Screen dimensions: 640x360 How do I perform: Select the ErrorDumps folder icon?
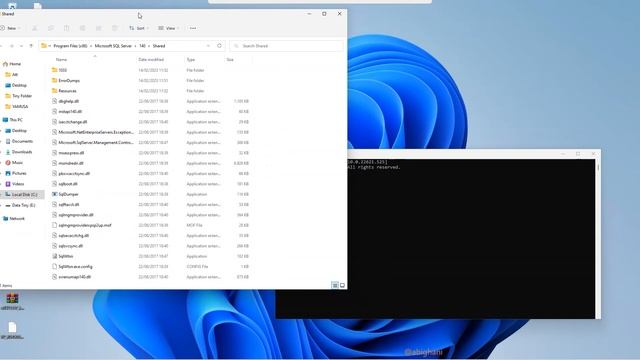55,80
